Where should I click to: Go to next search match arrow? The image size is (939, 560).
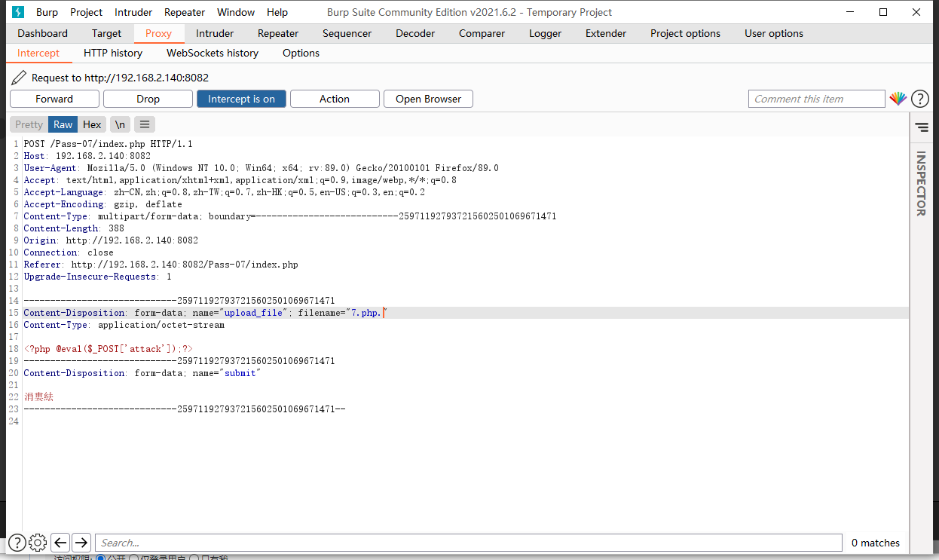pos(81,542)
